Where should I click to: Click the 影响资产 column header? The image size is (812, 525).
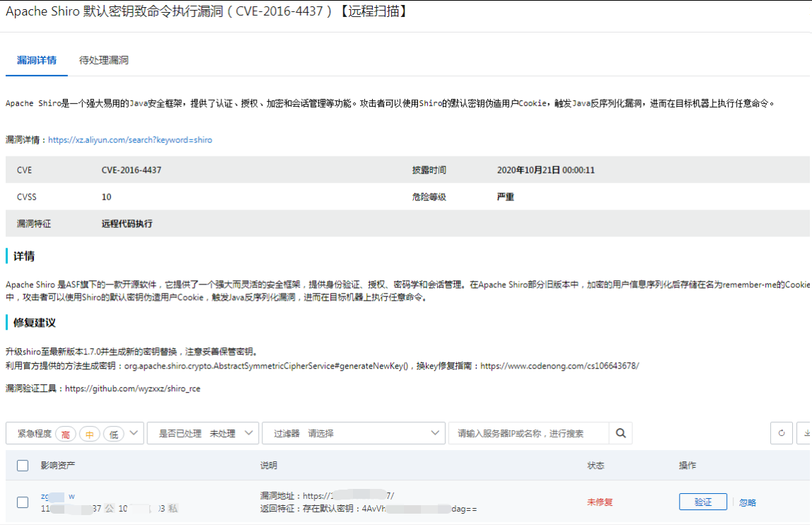[x=57, y=466]
